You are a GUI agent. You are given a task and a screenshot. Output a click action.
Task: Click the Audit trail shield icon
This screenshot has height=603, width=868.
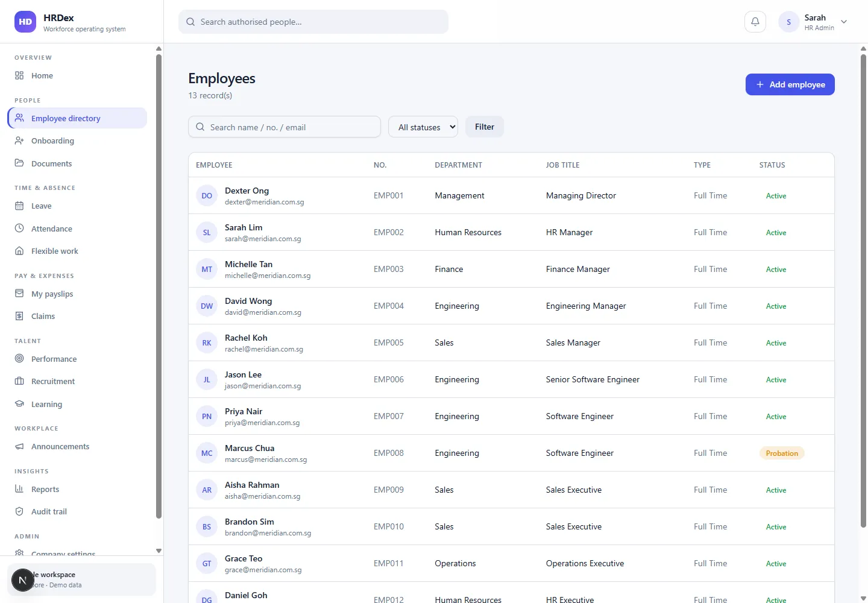(x=19, y=511)
